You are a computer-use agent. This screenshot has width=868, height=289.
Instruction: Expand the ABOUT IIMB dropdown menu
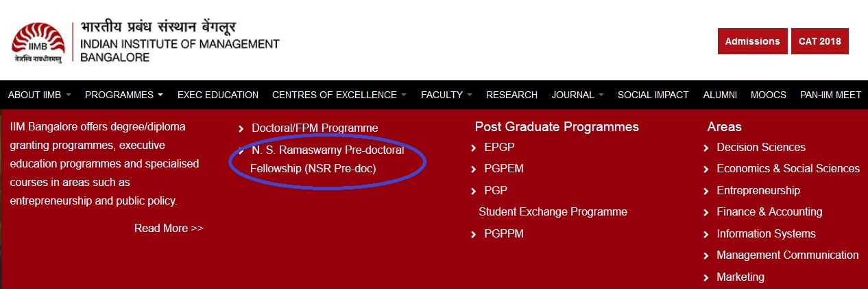[39, 95]
